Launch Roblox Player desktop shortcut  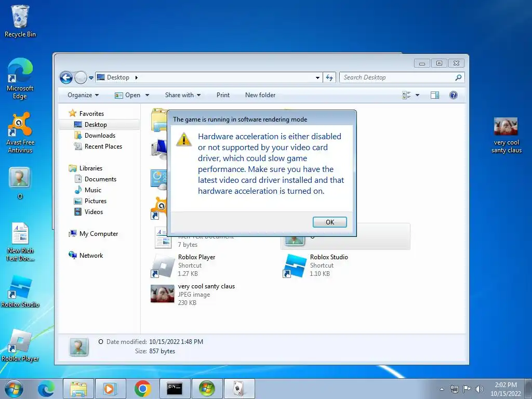coord(20,345)
